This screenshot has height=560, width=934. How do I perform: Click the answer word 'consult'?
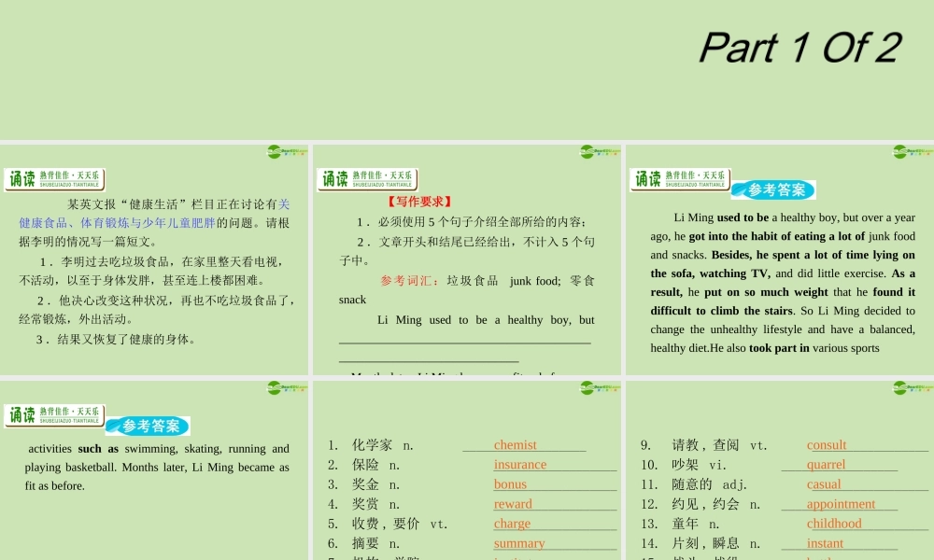click(827, 444)
